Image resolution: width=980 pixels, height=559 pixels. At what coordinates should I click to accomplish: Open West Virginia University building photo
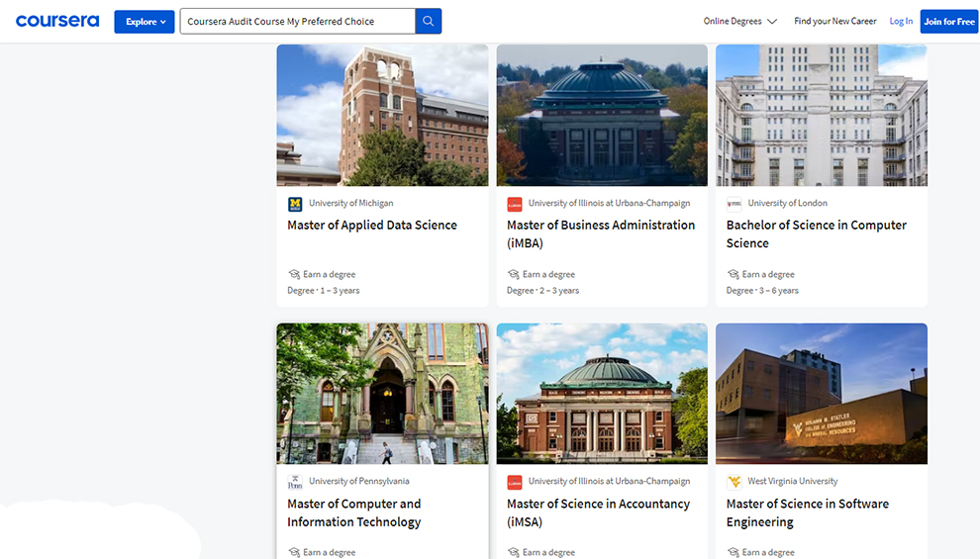click(822, 394)
